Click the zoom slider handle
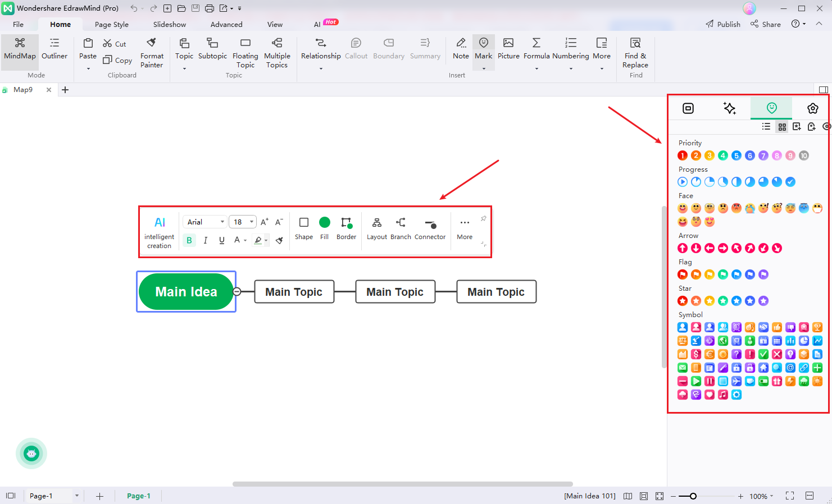This screenshot has width=832, height=504. tap(693, 496)
